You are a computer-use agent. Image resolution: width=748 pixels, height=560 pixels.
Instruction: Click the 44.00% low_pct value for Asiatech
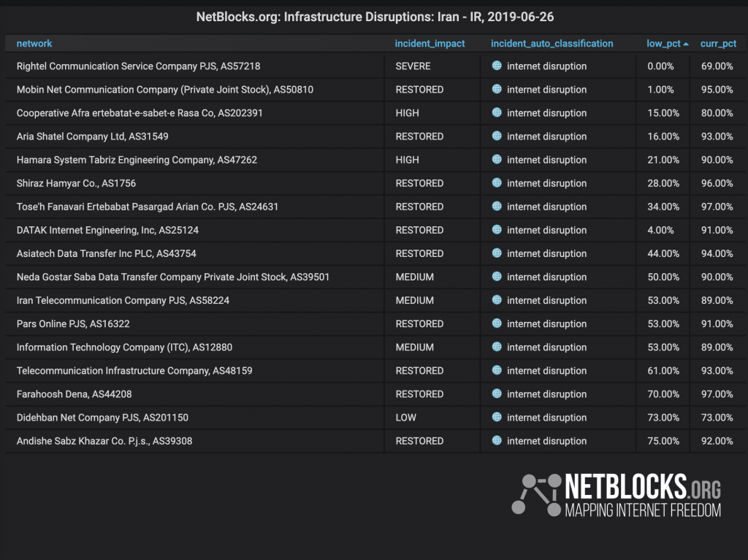(x=663, y=253)
